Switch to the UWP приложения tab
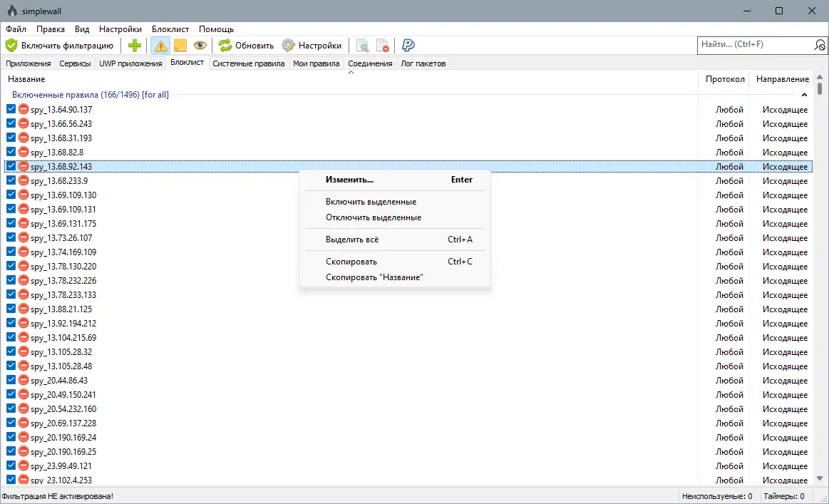 (x=130, y=63)
